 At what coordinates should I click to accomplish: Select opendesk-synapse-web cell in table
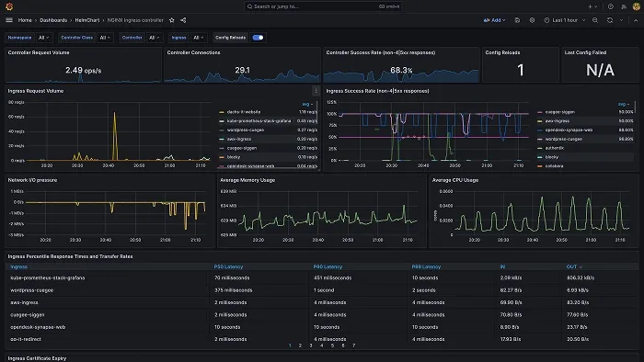click(x=38, y=327)
